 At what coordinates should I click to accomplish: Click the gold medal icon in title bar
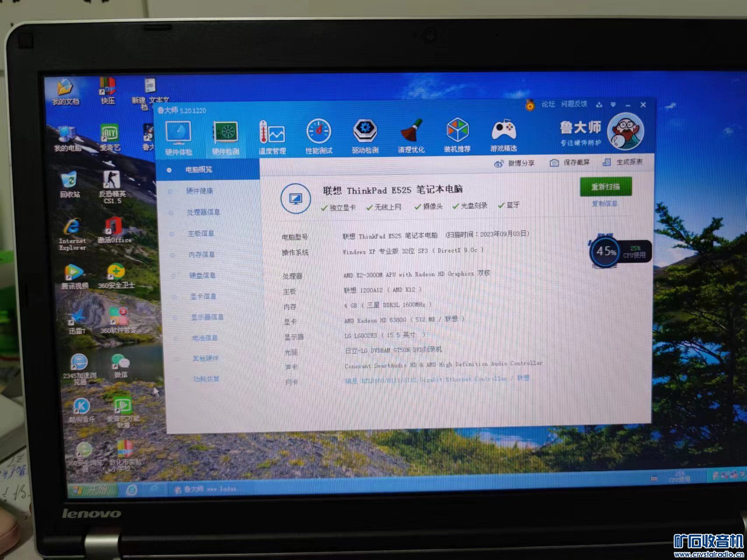tap(530, 105)
